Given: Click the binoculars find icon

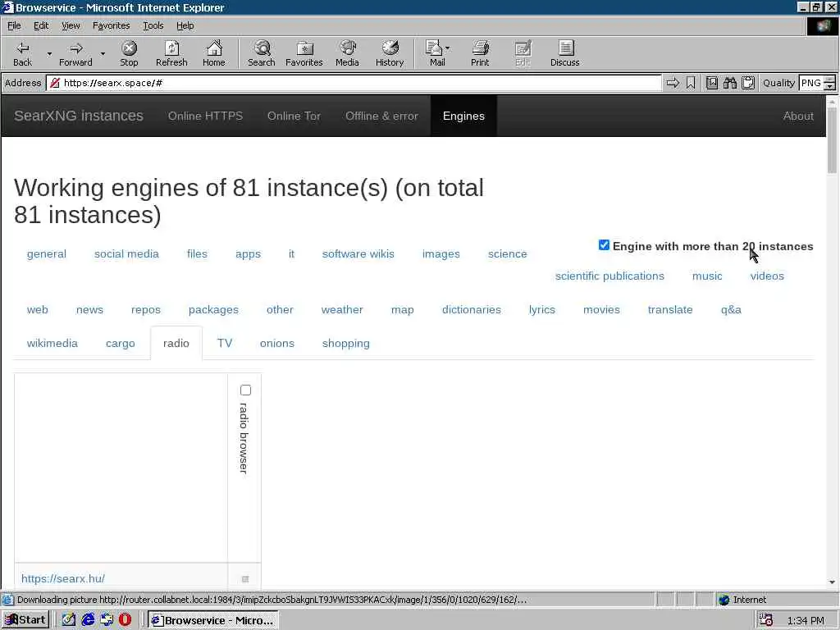Looking at the screenshot, I should point(729,83).
